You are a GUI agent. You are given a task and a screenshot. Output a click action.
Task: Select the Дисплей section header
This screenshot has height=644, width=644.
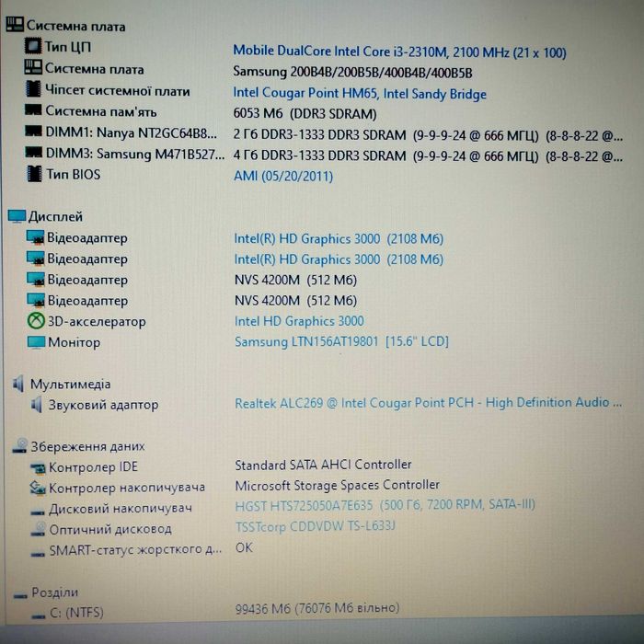point(55,216)
